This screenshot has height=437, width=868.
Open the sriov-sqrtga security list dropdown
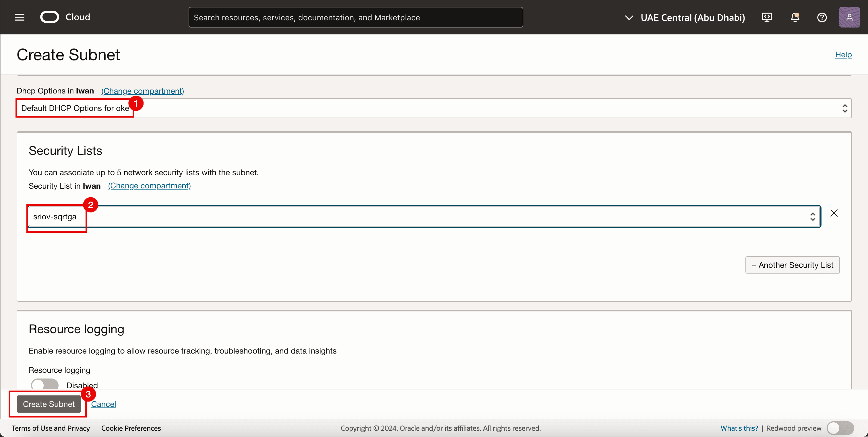pos(424,216)
